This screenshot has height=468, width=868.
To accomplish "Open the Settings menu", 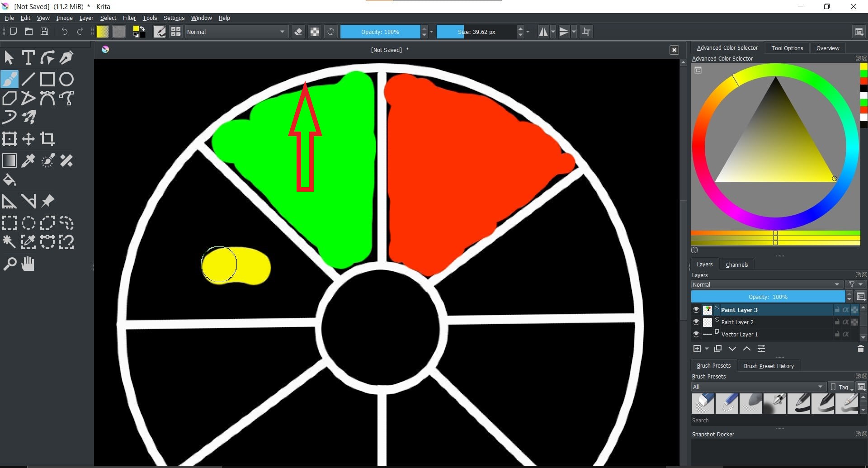I will [174, 18].
